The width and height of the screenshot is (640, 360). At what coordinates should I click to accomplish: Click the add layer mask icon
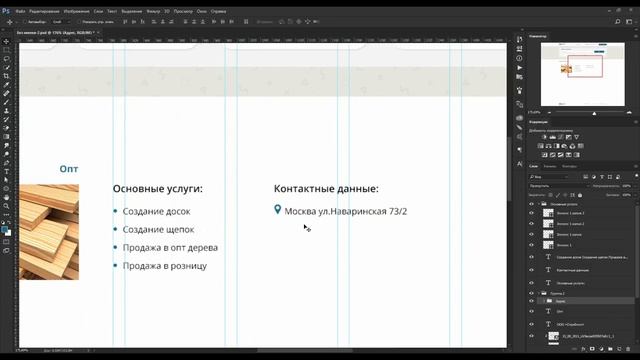(592, 349)
